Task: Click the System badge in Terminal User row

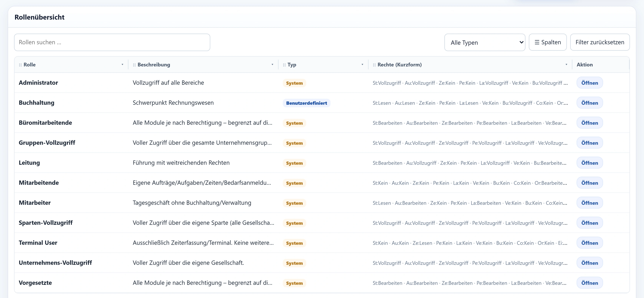Action: tap(294, 243)
